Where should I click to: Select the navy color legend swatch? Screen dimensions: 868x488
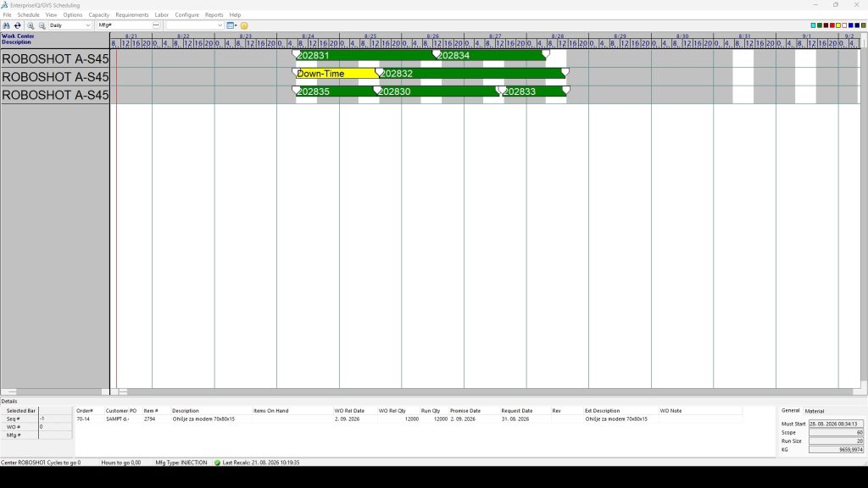click(x=857, y=25)
